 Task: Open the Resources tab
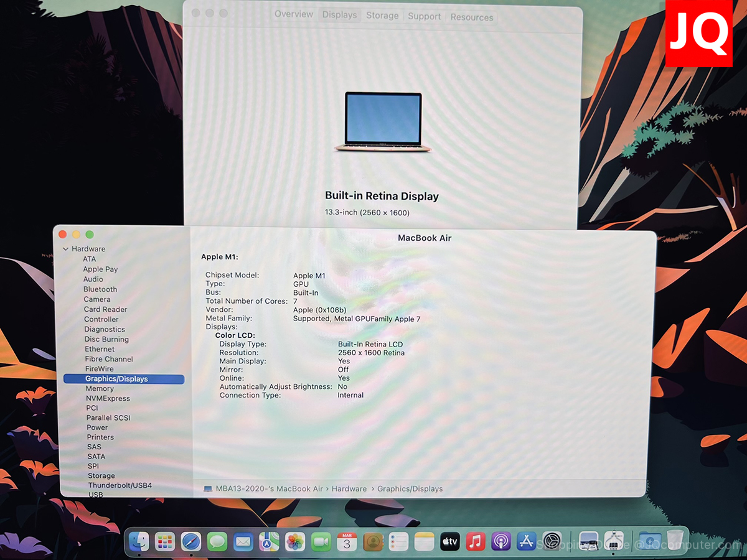coord(472,17)
